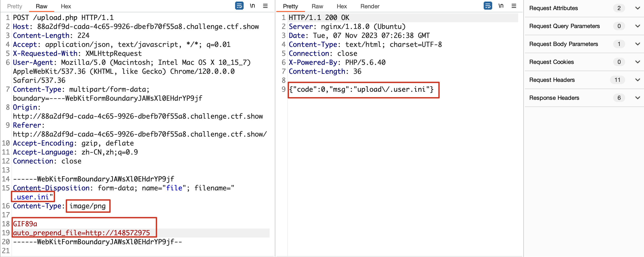Open the request Hex tab
The image size is (644, 257).
pyautogui.click(x=66, y=6)
